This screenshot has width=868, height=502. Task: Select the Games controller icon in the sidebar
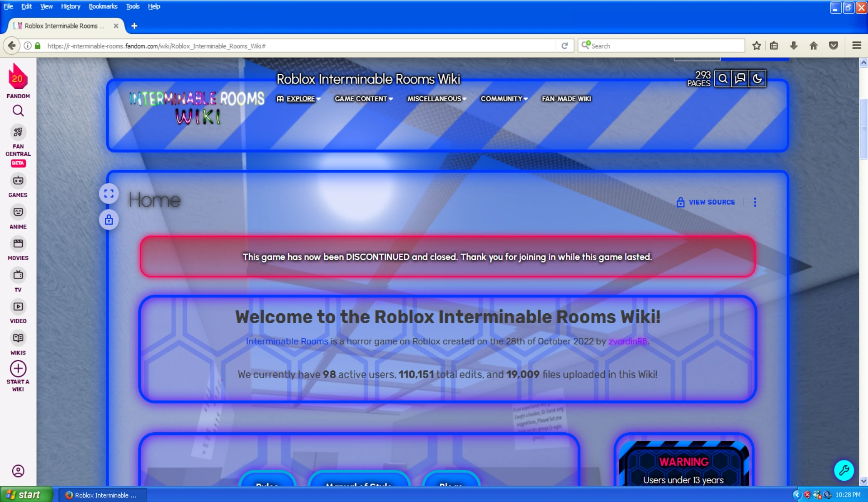tap(18, 180)
